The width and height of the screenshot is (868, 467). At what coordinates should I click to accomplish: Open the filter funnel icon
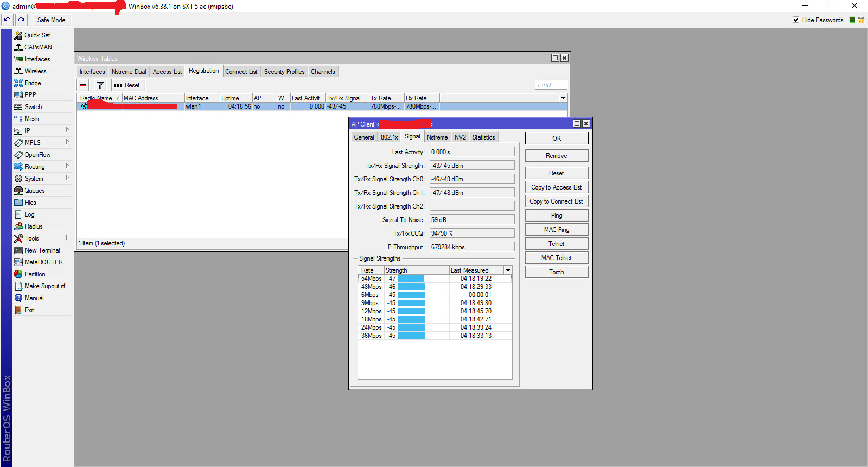100,85
